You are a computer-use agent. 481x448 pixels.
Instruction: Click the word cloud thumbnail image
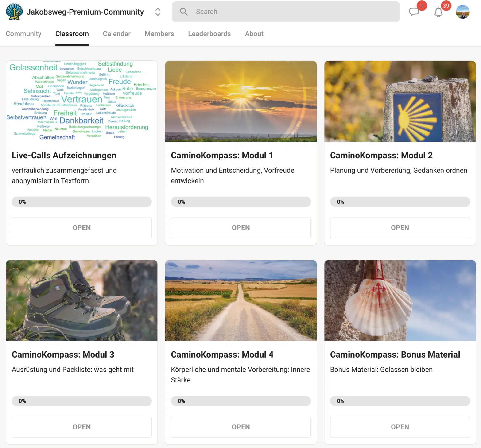click(x=81, y=101)
